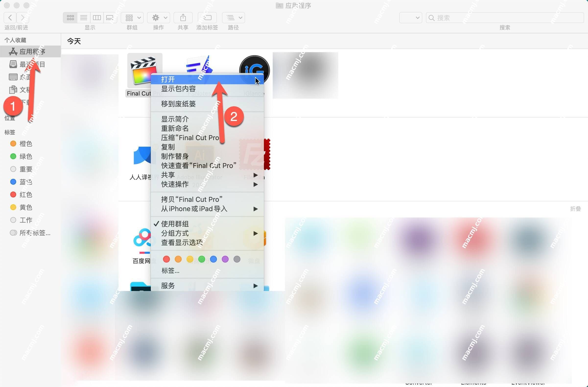Choose 制作替身 from the context menu
588x387 pixels.
pyautogui.click(x=207, y=156)
